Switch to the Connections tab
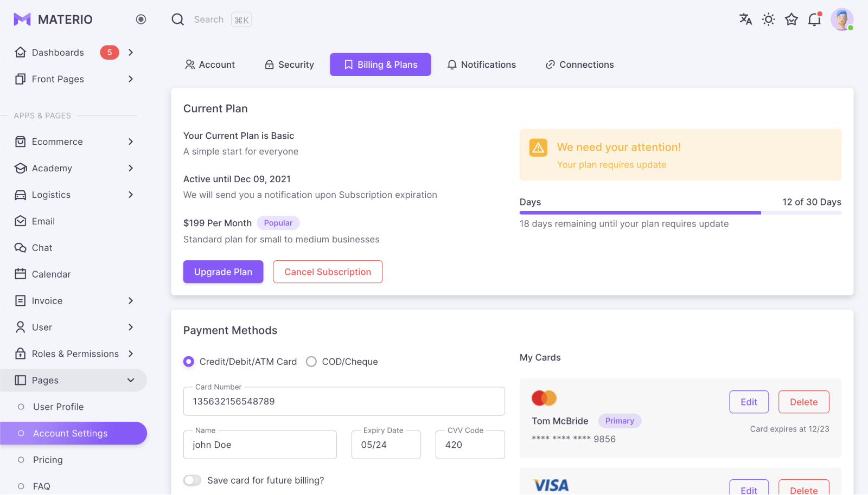This screenshot has width=868, height=495. point(579,65)
